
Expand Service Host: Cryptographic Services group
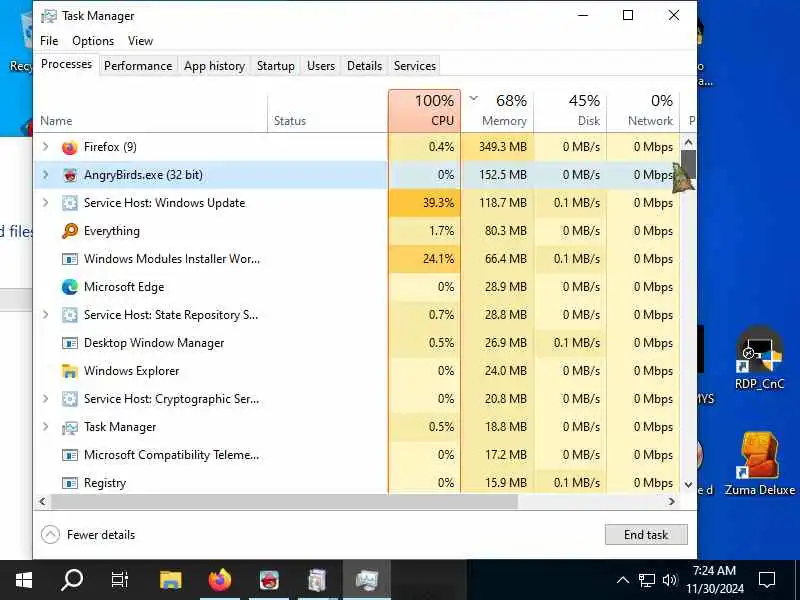tap(45, 399)
